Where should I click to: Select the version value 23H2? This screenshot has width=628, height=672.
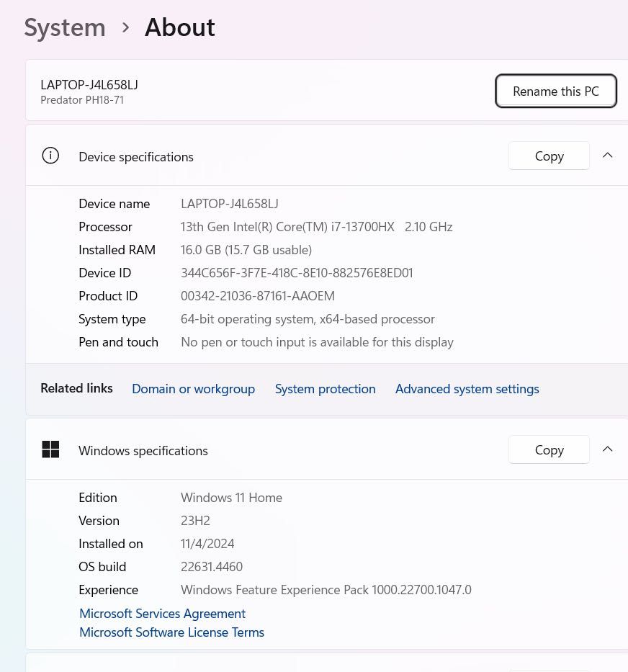(195, 521)
